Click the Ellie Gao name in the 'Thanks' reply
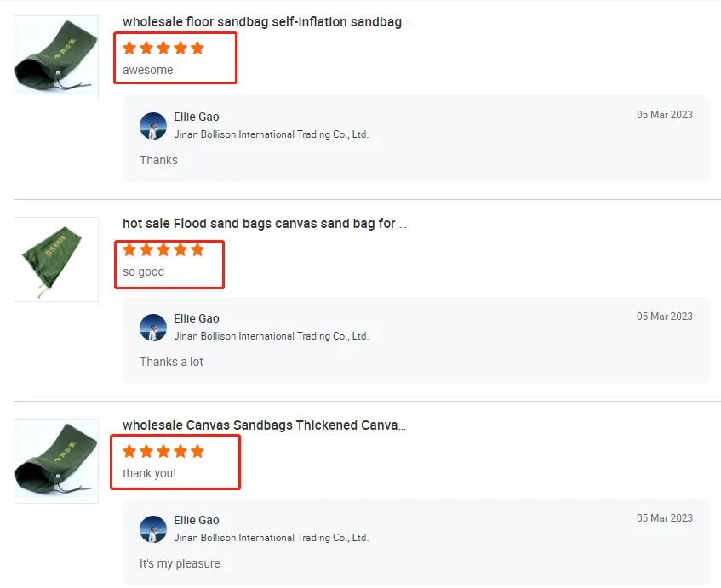Screen dimensions: 721x588 tap(197, 117)
